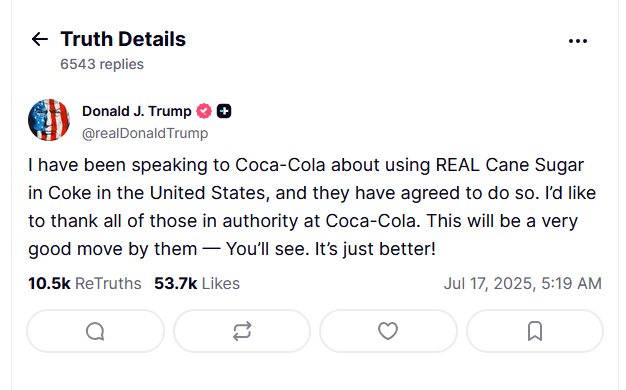626x390 pixels.
Task: Click the Jul 17, 2025 timestamp
Action: pyautogui.click(x=523, y=283)
